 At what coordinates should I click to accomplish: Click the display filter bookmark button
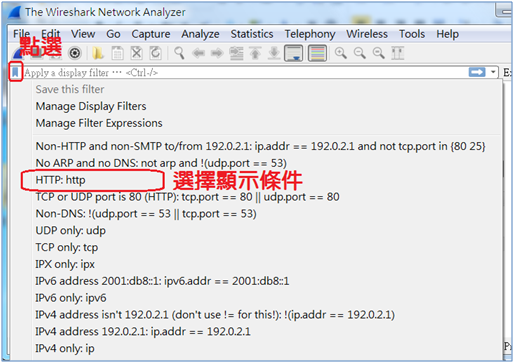click(x=15, y=72)
